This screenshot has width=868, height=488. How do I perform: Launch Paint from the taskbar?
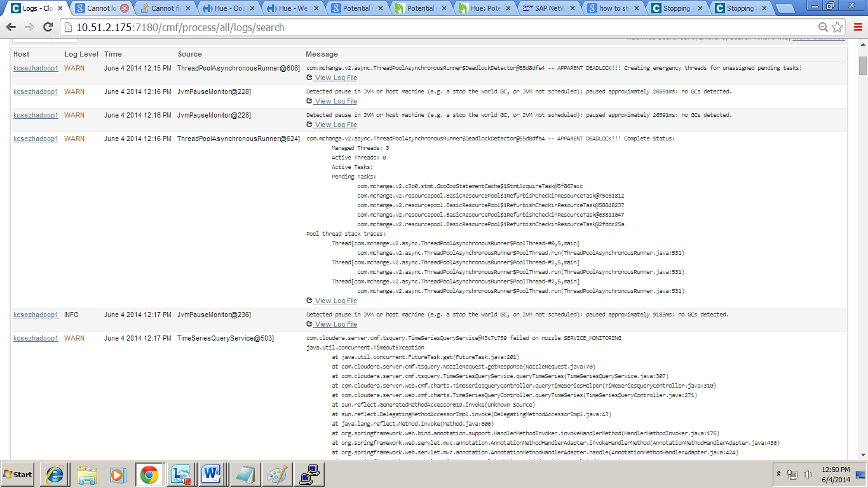coord(277,475)
